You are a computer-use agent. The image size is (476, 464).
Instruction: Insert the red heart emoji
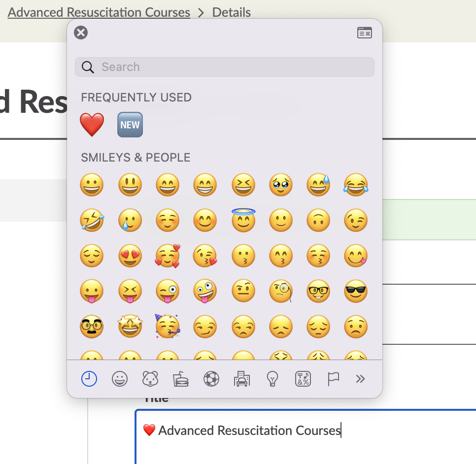click(92, 125)
